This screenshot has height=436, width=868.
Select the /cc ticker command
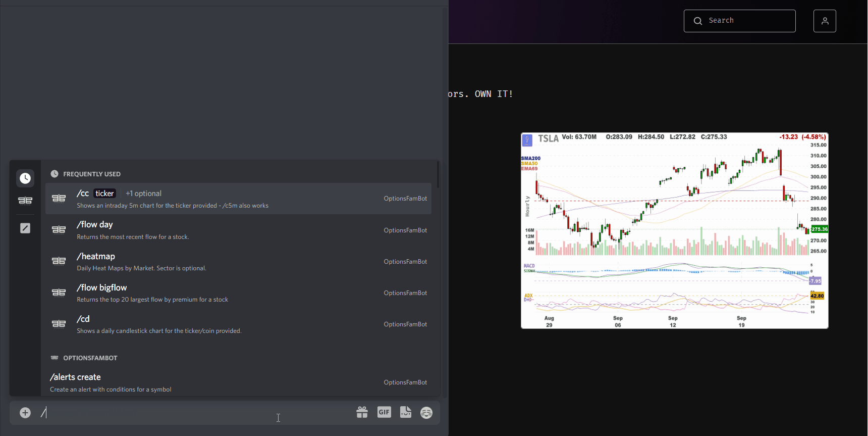pos(237,199)
